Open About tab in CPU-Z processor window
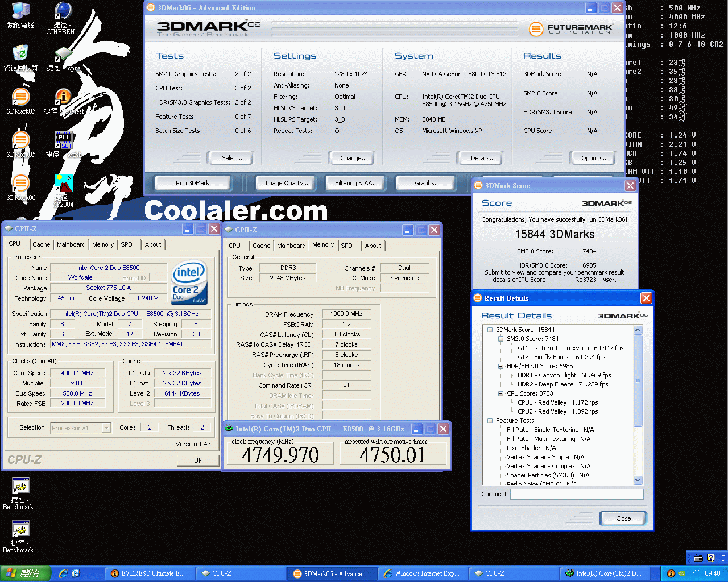Screen dimensions: 728x582 tap(153, 244)
